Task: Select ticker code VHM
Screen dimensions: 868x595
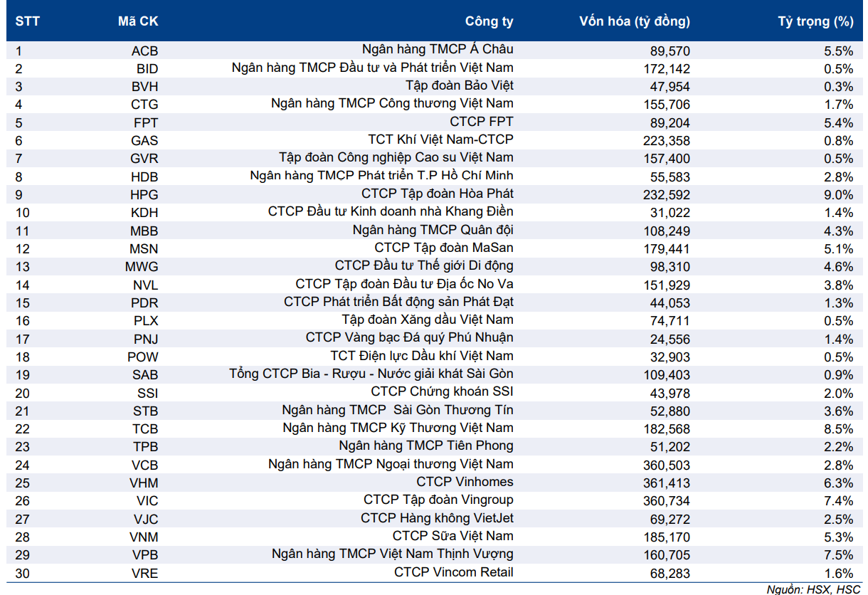Action: [x=145, y=483]
